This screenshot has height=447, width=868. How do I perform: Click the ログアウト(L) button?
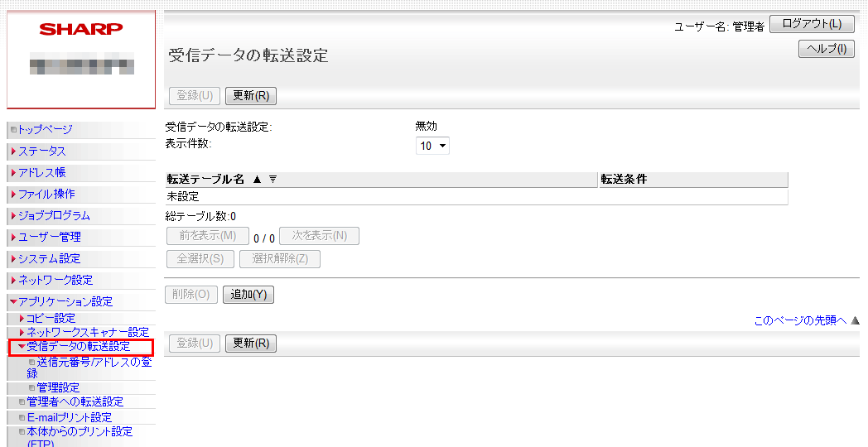(x=812, y=24)
